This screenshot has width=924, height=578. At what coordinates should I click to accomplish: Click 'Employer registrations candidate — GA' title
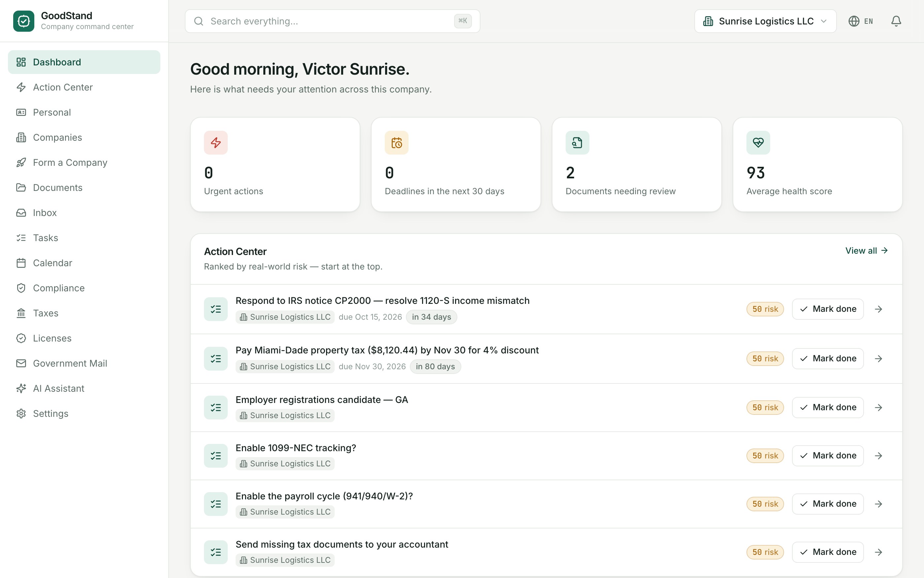point(322,400)
